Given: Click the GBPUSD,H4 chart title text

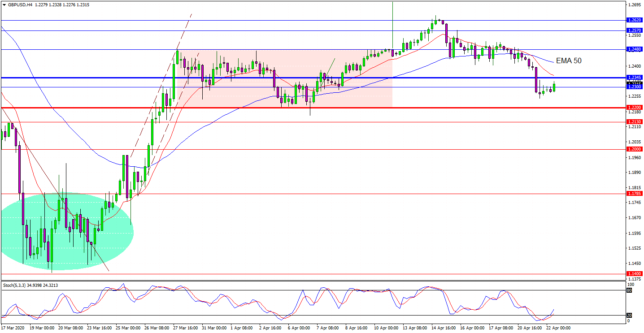Looking at the screenshot, I should (x=19, y=4).
